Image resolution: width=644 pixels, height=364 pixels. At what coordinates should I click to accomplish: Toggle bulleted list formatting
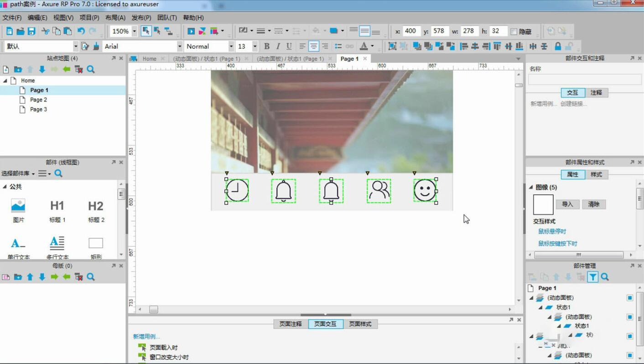tap(338, 46)
